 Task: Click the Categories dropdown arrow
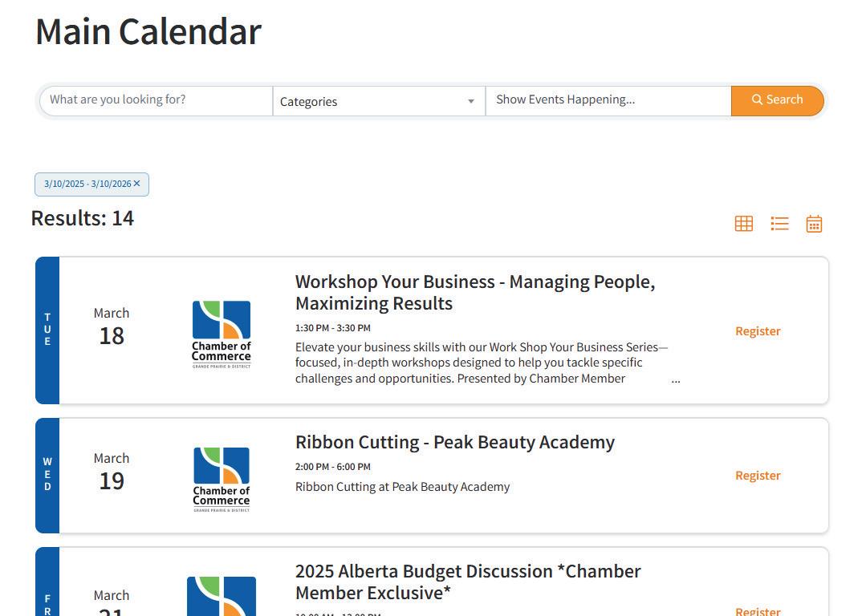click(x=471, y=102)
